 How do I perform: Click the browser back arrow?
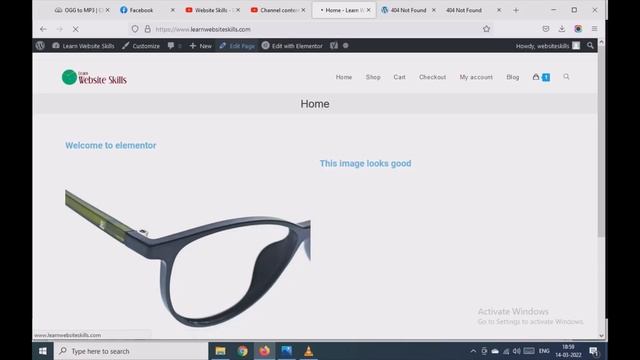[x=43, y=29]
